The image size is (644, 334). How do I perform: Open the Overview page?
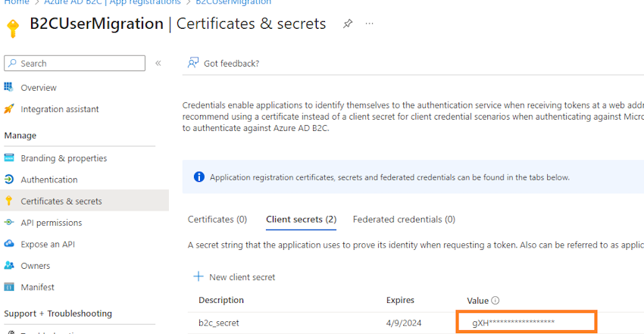39,88
